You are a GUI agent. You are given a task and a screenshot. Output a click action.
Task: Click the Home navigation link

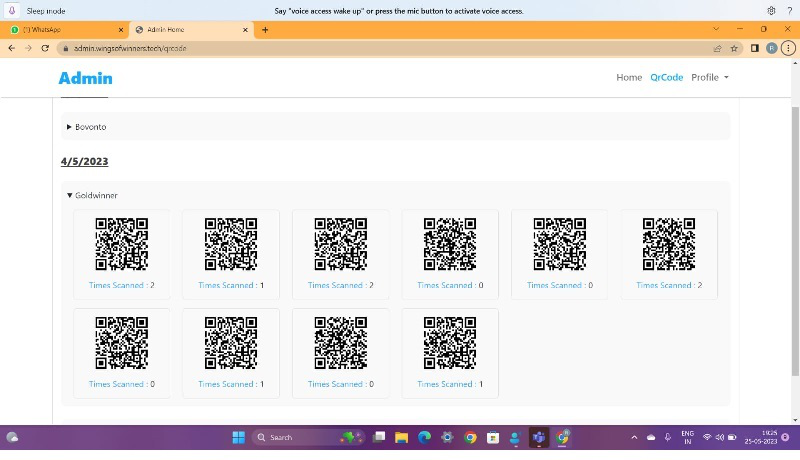629,77
